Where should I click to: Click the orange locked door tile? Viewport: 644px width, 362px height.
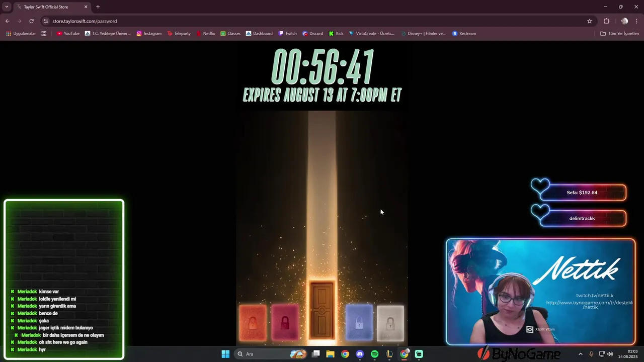coord(253,322)
